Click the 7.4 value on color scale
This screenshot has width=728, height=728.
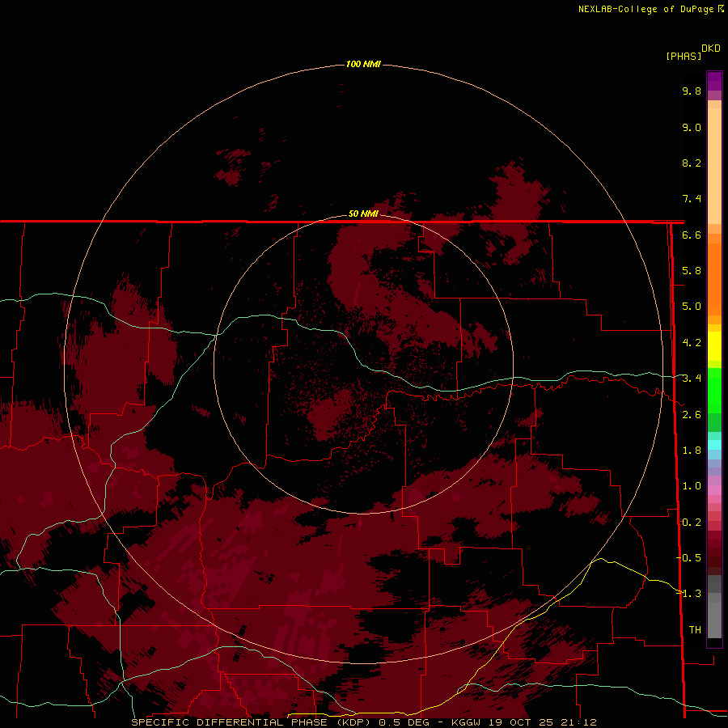point(692,199)
